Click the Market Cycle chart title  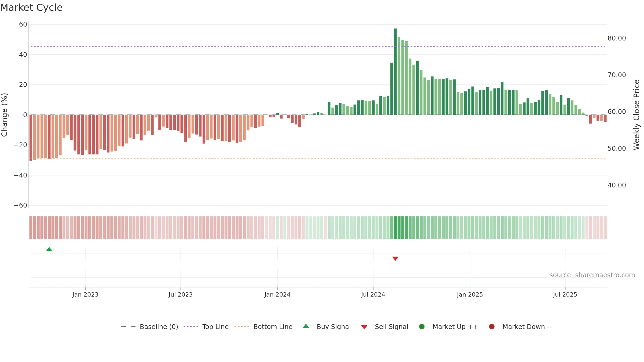click(x=31, y=8)
